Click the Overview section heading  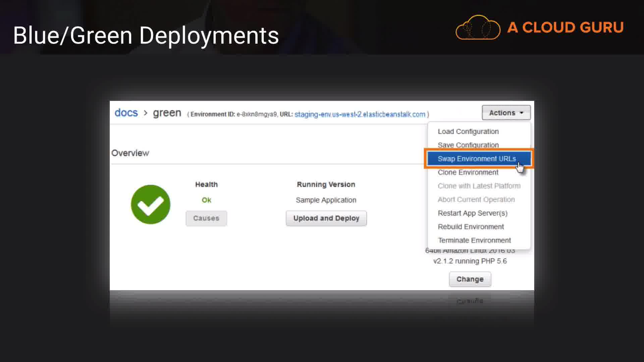click(x=130, y=153)
